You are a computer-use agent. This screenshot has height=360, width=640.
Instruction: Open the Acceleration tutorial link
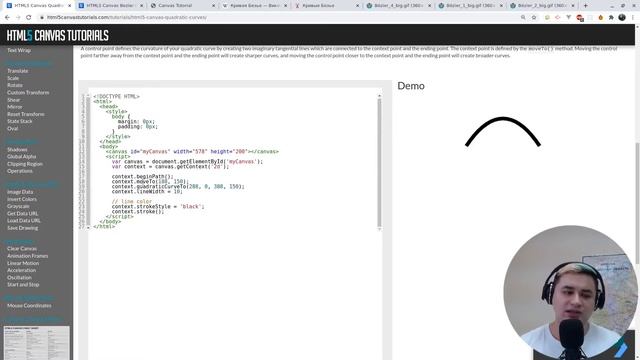21,271
